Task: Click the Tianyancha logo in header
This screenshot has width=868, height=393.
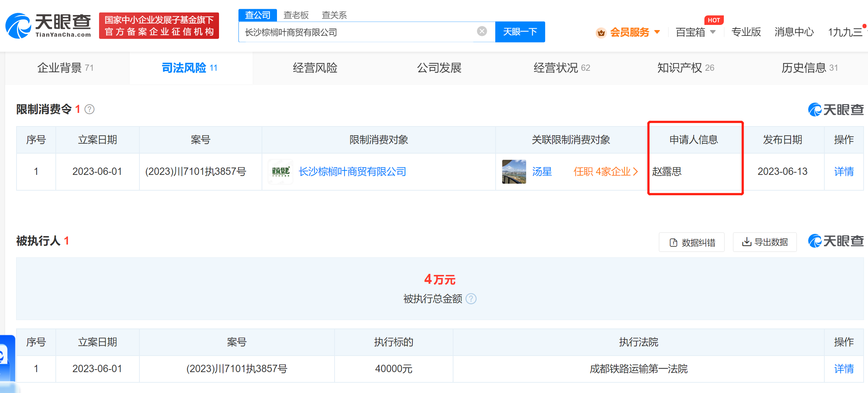Action: (48, 26)
